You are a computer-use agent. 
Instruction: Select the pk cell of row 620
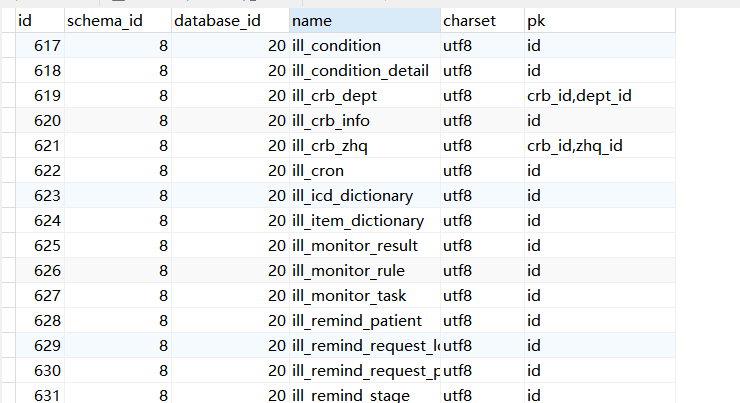(600, 121)
